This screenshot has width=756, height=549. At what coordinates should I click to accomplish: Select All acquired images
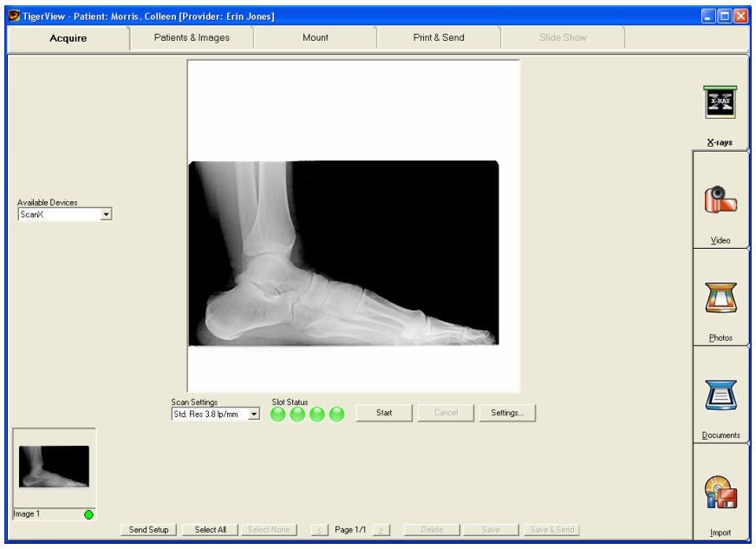[210, 531]
